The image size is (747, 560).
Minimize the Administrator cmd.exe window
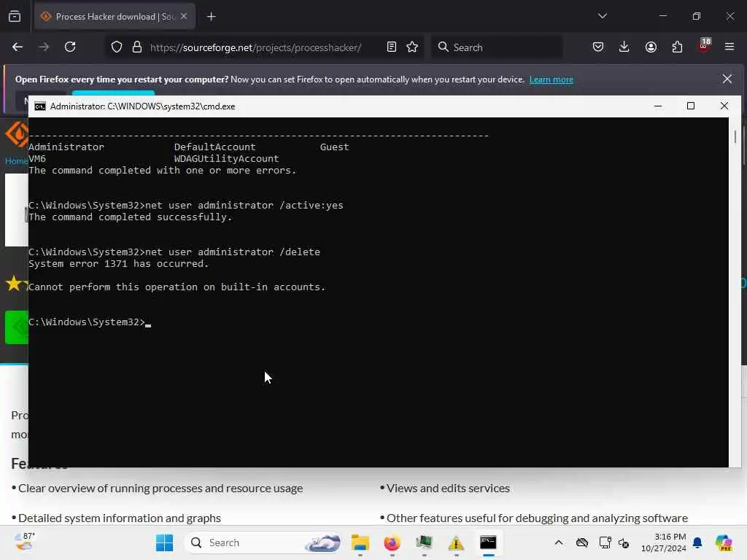click(x=658, y=106)
